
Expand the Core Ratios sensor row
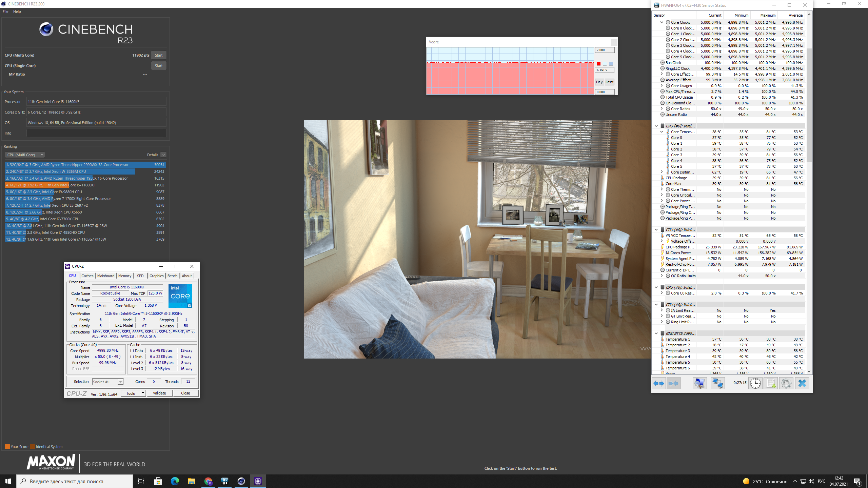(x=662, y=109)
